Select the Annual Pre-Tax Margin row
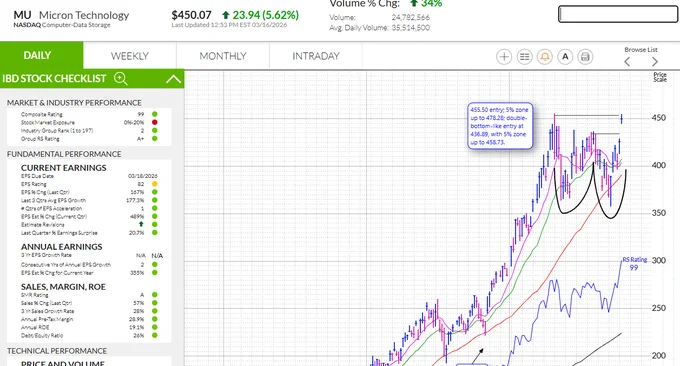The width and height of the screenshot is (680, 366). (89, 319)
